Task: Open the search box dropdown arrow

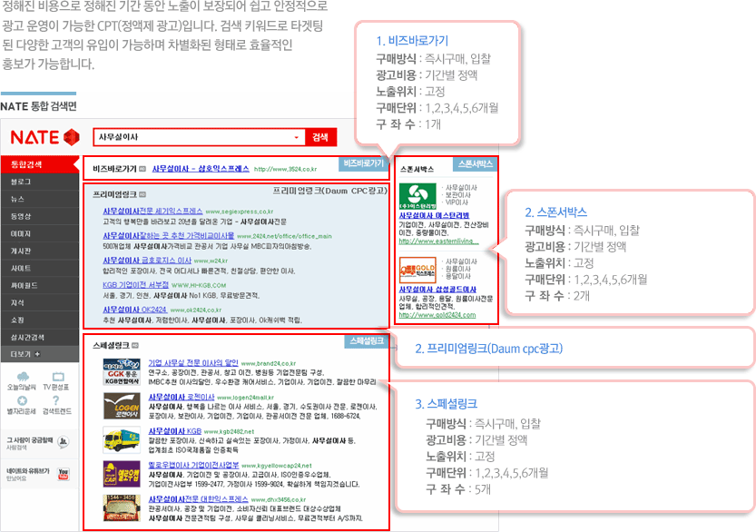Action: pos(297,137)
